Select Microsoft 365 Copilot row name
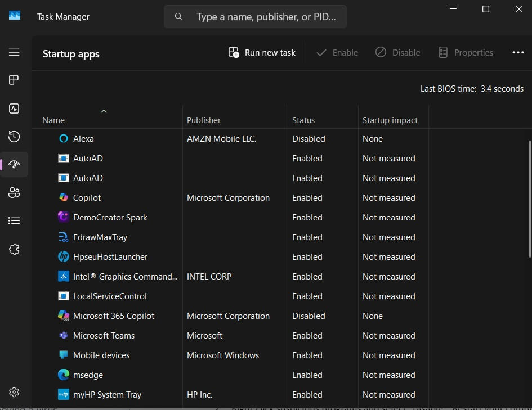 [x=114, y=316]
